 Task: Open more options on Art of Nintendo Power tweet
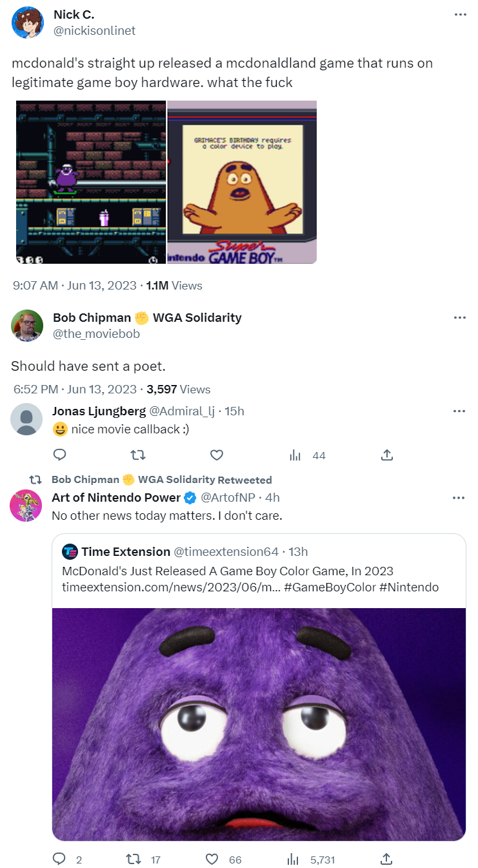point(459,498)
